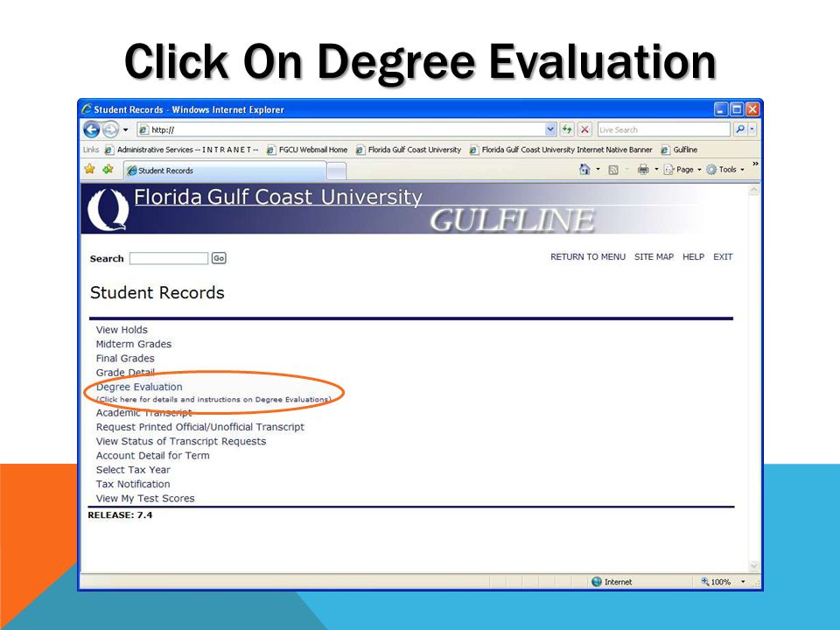Click the page scrollbar up arrow
840x630 pixels.
tap(753, 190)
